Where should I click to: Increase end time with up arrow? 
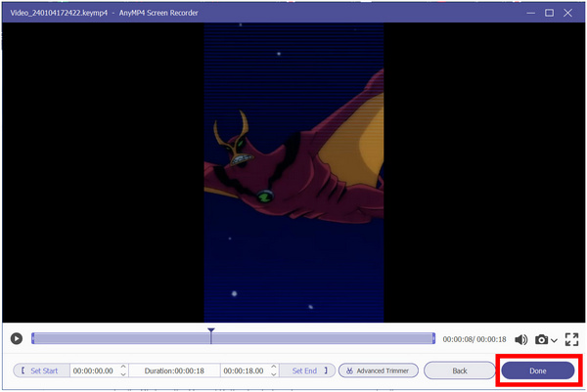point(274,367)
